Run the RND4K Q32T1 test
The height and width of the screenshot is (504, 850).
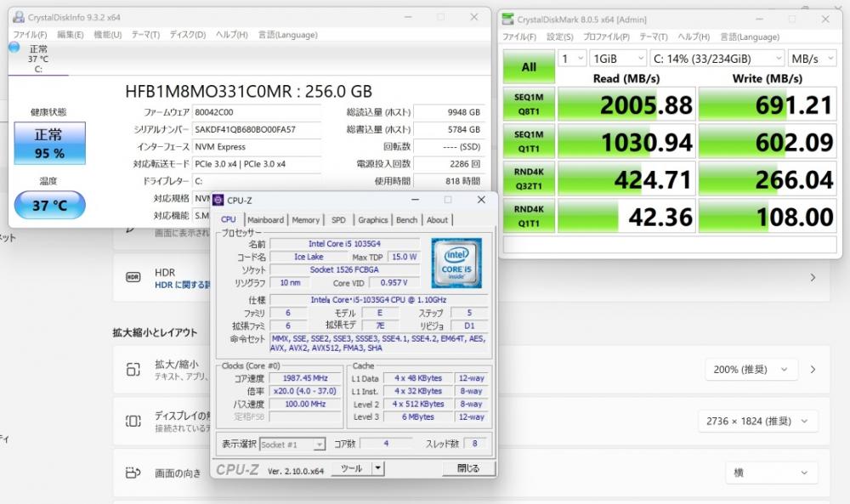529,178
